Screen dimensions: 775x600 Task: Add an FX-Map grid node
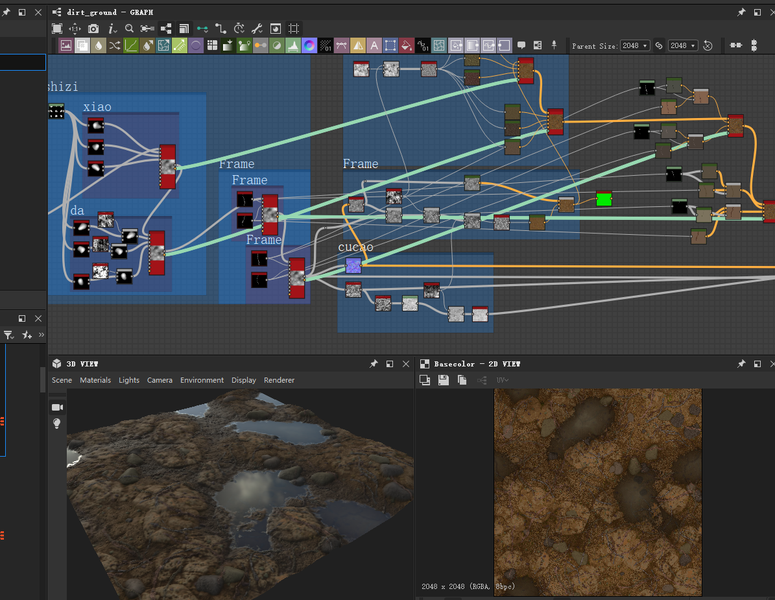click(x=212, y=46)
